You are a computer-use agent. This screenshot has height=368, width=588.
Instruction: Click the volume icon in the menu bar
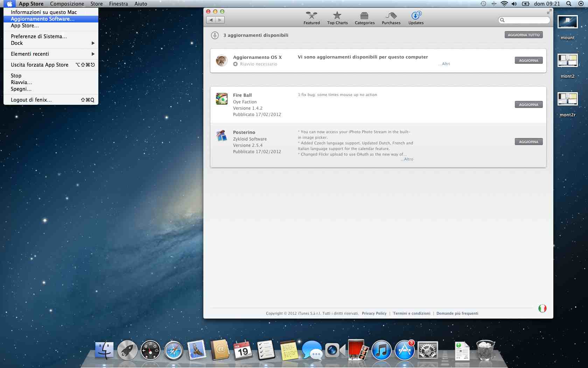pos(514,4)
